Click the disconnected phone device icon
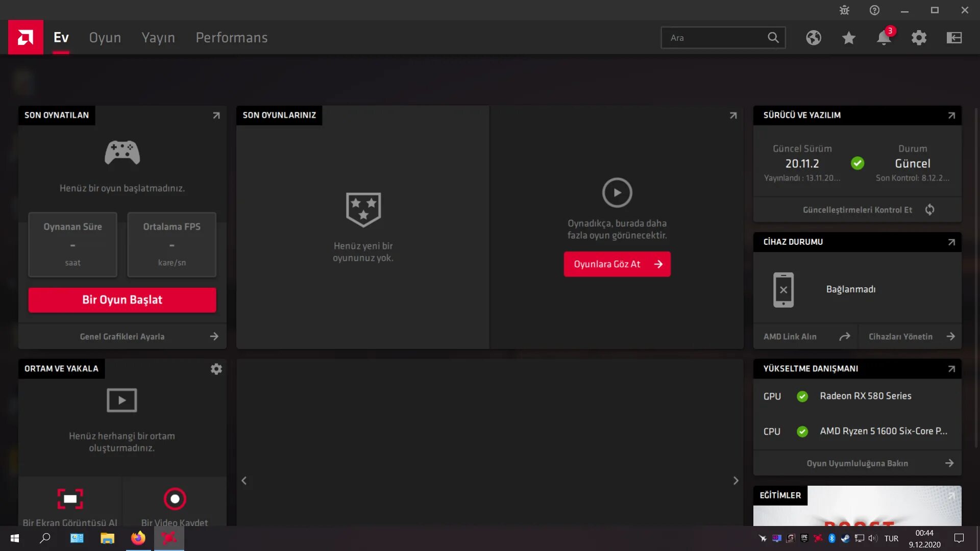Screen dimensions: 980x551 783,290
